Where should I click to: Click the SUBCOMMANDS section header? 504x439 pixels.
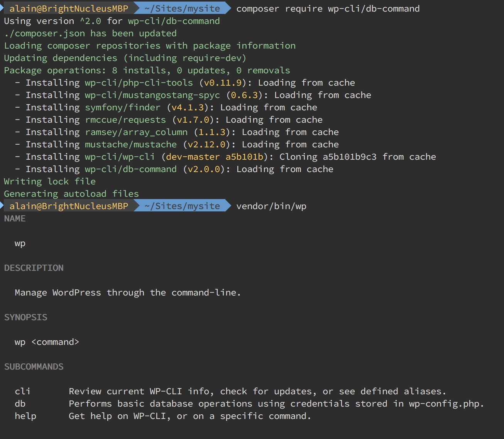[34, 366]
